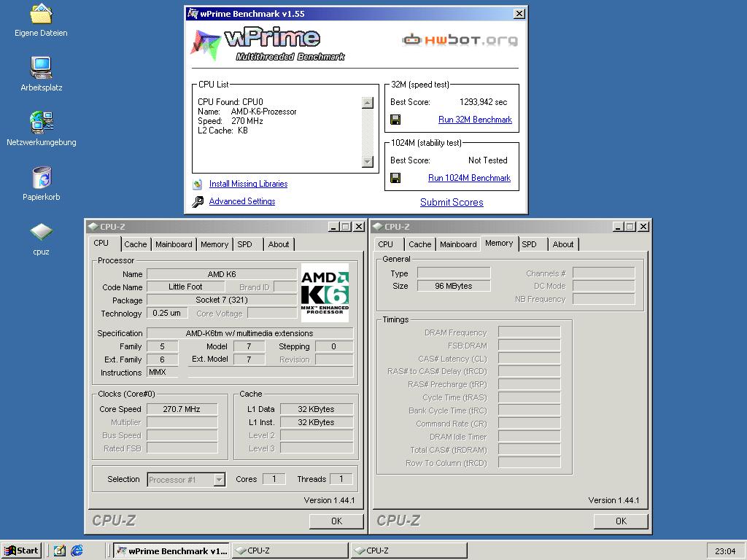Viewport: 747px width, 560px height.
Task: Click the Internet Explorer quick launch icon
Action: [x=77, y=551]
